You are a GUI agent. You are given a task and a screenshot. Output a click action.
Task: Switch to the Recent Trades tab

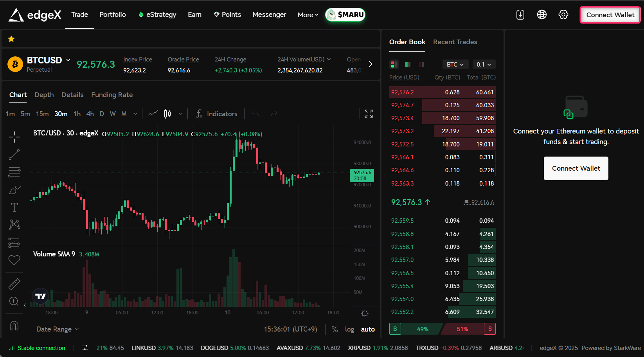coord(455,42)
